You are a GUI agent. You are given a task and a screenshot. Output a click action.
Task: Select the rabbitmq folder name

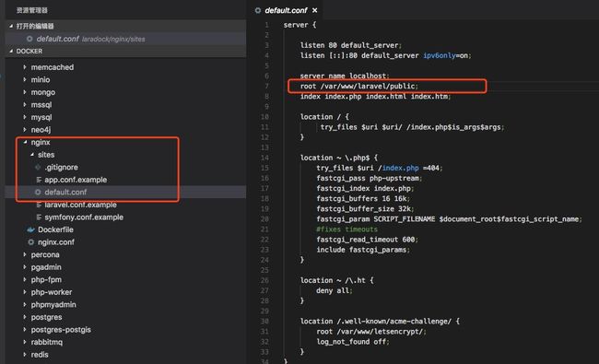pos(47,342)
